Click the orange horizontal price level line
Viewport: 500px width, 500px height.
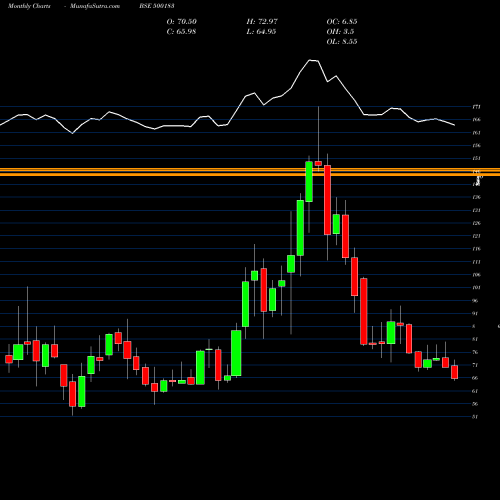[250, 172]
